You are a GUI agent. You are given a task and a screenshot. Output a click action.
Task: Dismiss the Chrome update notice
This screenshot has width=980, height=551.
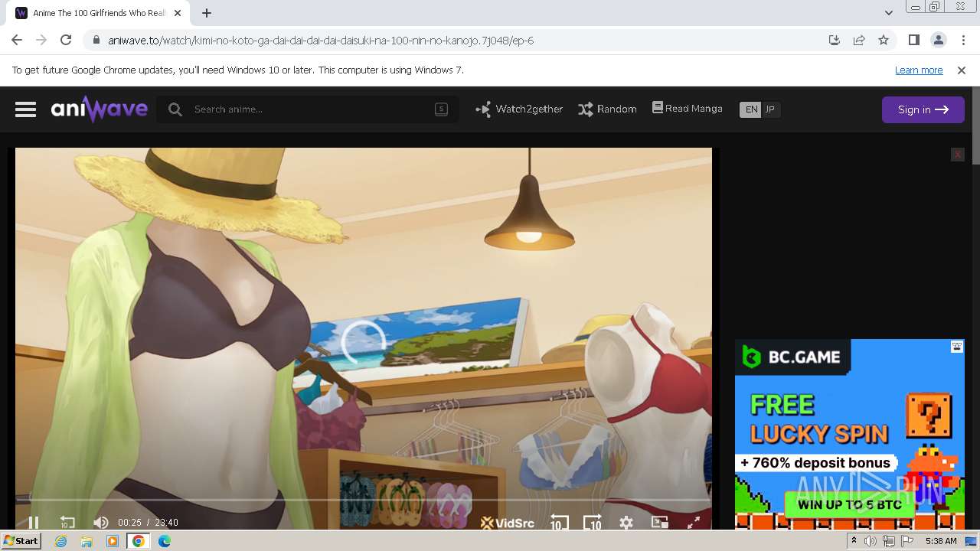point(962,70)
